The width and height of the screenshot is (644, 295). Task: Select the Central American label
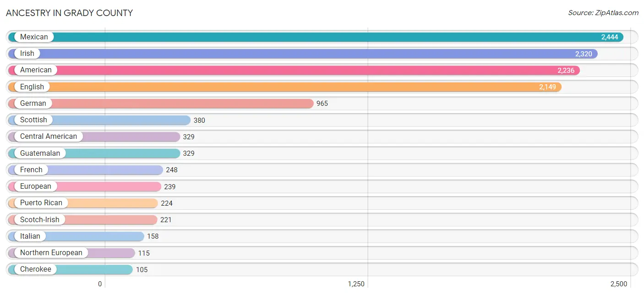click(49, 137)
